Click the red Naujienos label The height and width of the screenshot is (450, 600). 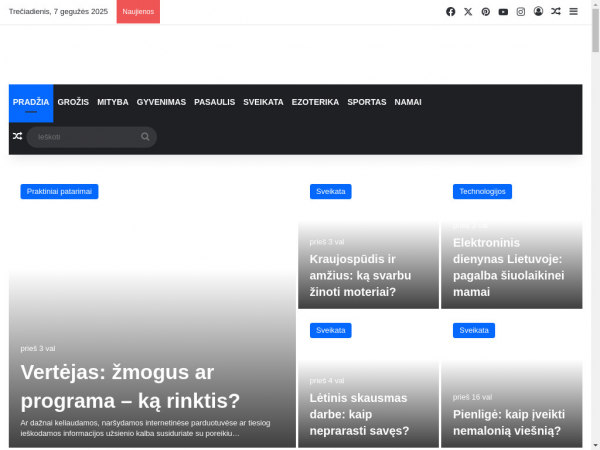click(138, 11)
